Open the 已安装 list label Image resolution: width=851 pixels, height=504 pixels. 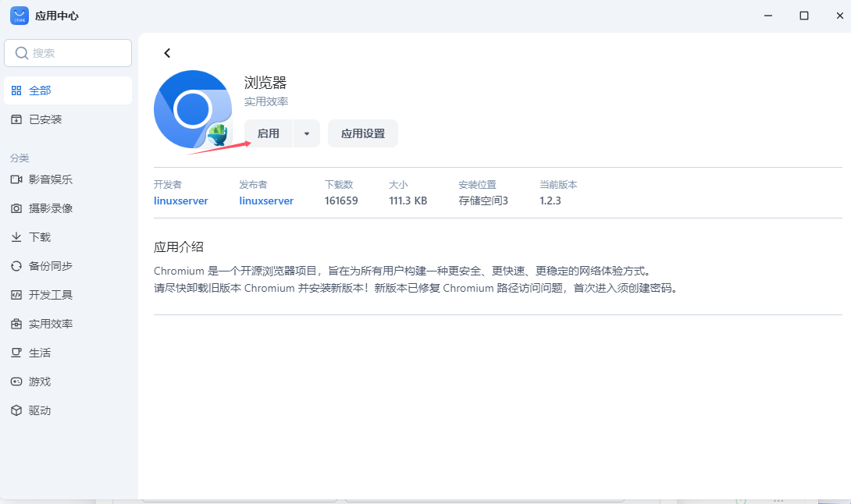point(45,119)
